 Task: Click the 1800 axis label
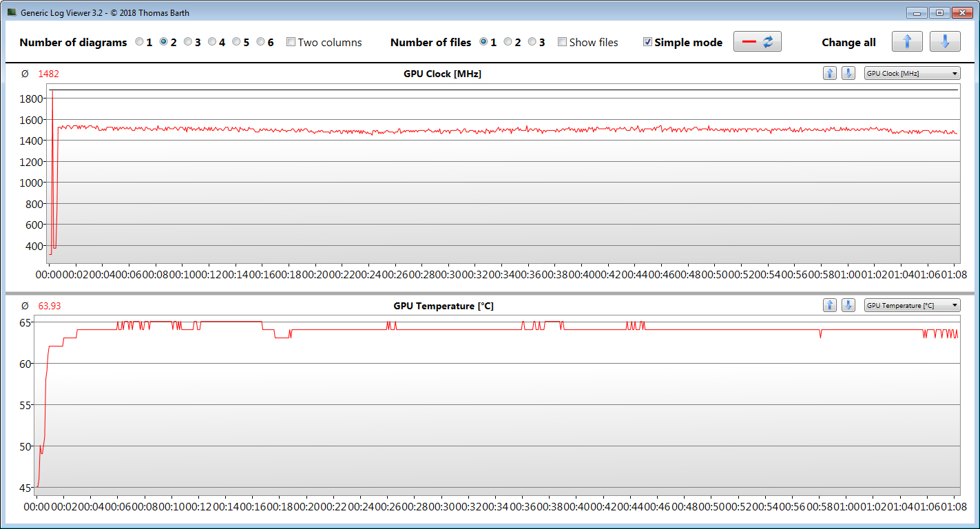pyautogui.click(x=32, y=98)
